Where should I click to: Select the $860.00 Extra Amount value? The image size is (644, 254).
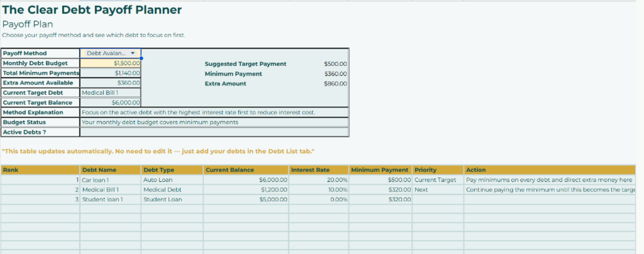click(335, 84)
